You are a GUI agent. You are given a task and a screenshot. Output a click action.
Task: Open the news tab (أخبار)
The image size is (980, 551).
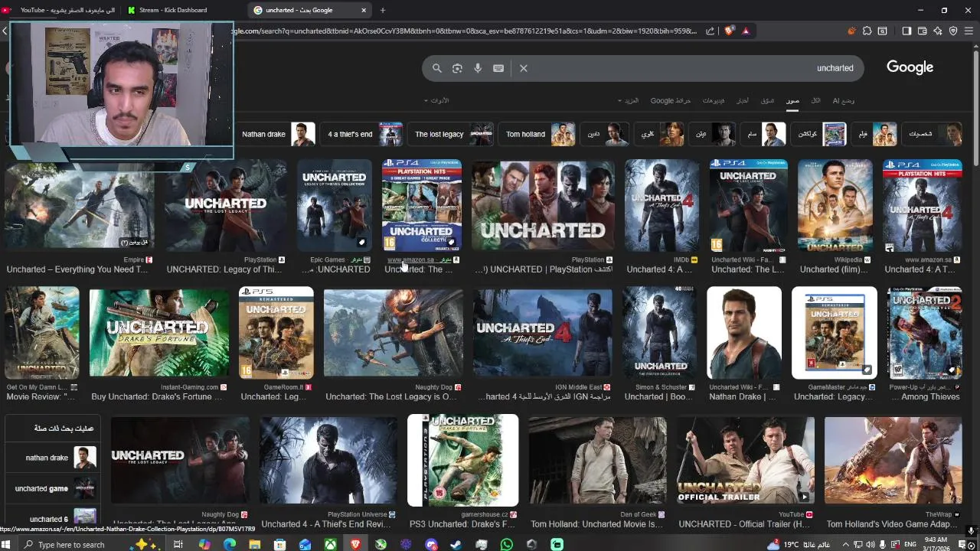click(743, 100)
